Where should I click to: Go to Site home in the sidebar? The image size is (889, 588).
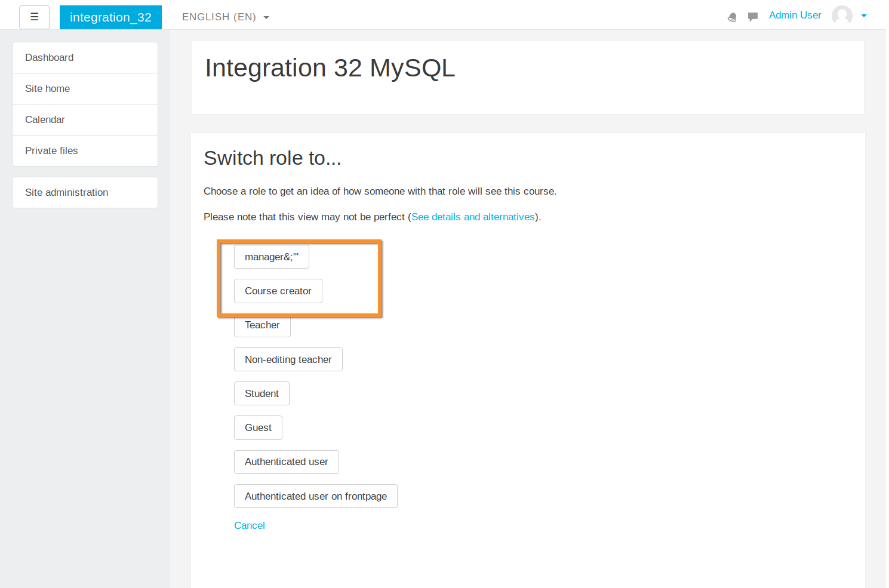85,89
